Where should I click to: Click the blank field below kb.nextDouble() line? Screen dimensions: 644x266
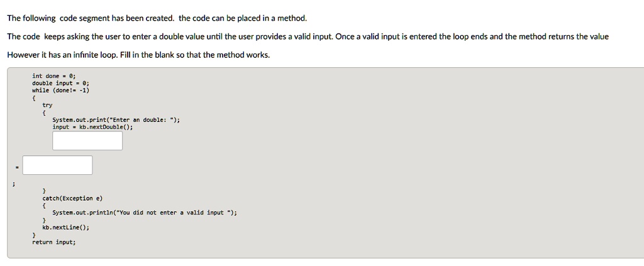pos(87,140)
